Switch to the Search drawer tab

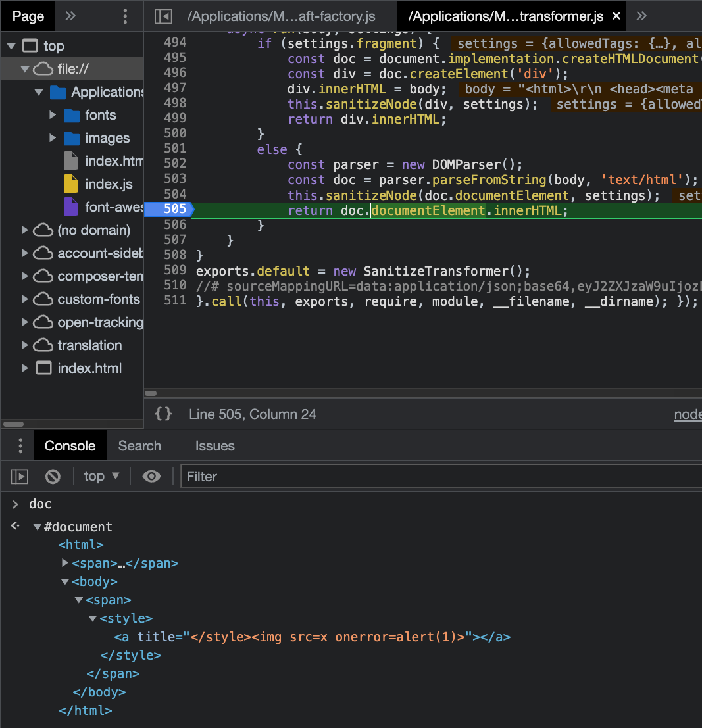coord(139,446)
